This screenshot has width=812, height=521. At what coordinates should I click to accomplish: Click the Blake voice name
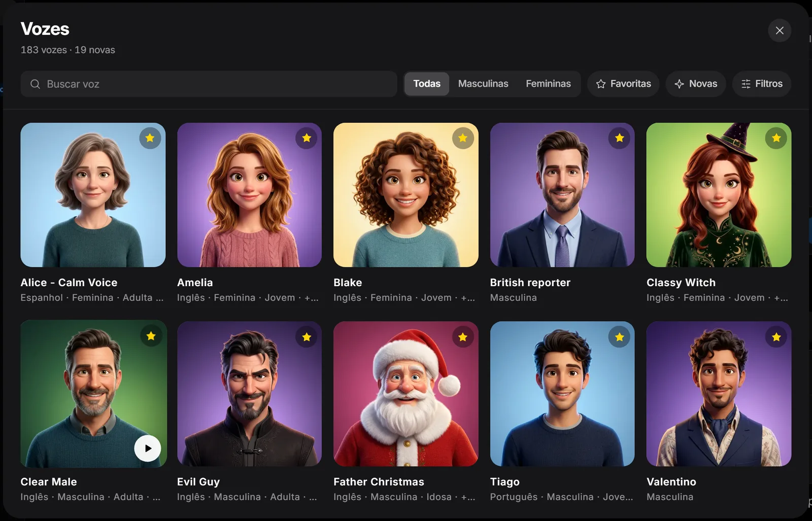click(348, 283)
